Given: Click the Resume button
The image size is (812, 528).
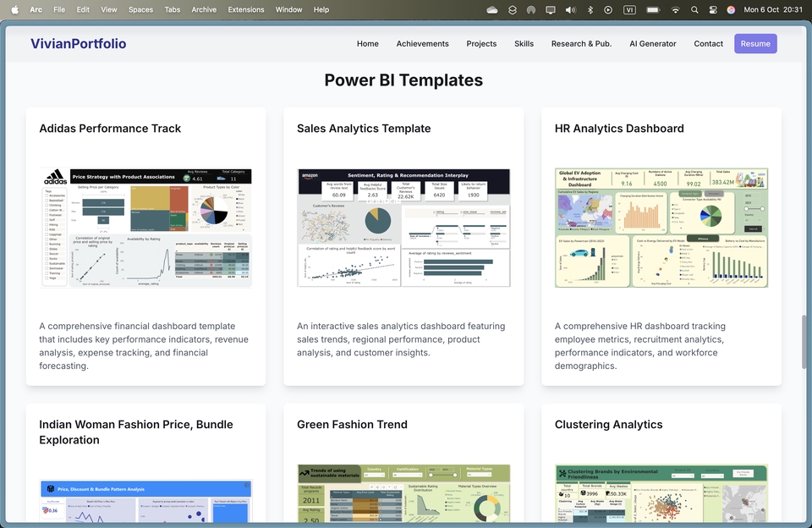Looking at the screenshot, I should point(755,43).
